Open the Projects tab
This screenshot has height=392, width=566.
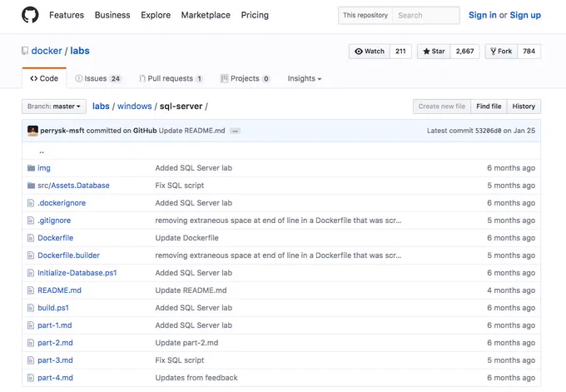point(245,78)
